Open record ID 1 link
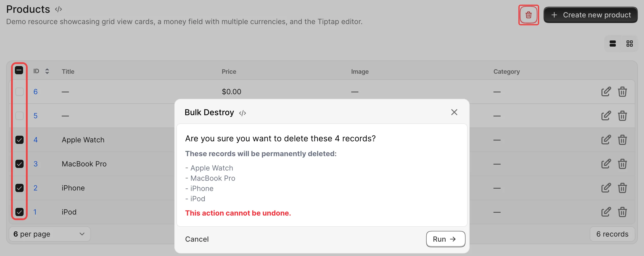 35,212
